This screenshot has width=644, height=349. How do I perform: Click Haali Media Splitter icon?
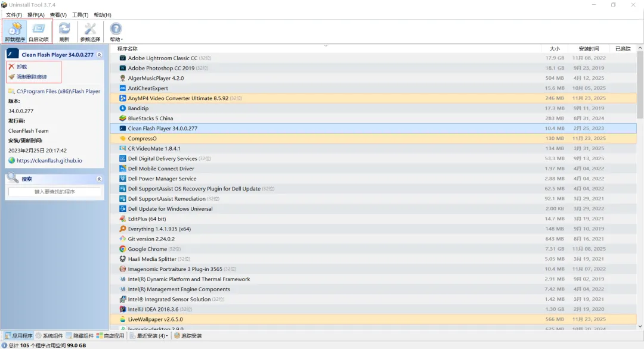point(122,259)
